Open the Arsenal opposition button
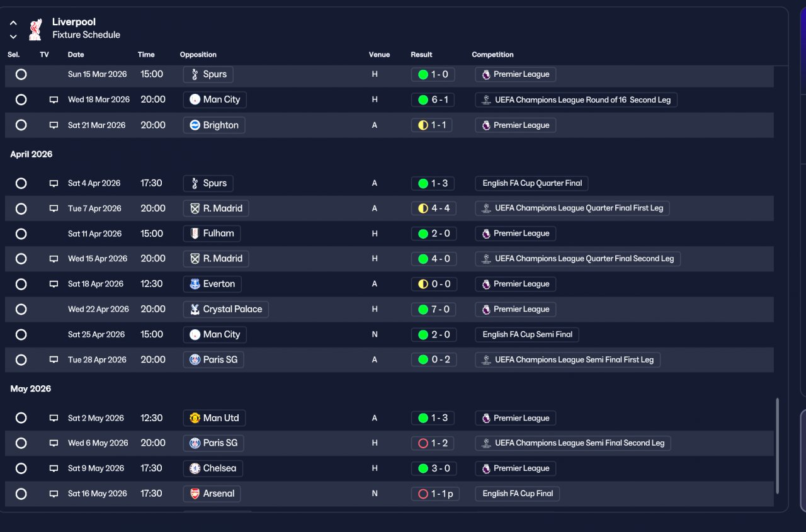Screen dimensions: 806x532 212,494
